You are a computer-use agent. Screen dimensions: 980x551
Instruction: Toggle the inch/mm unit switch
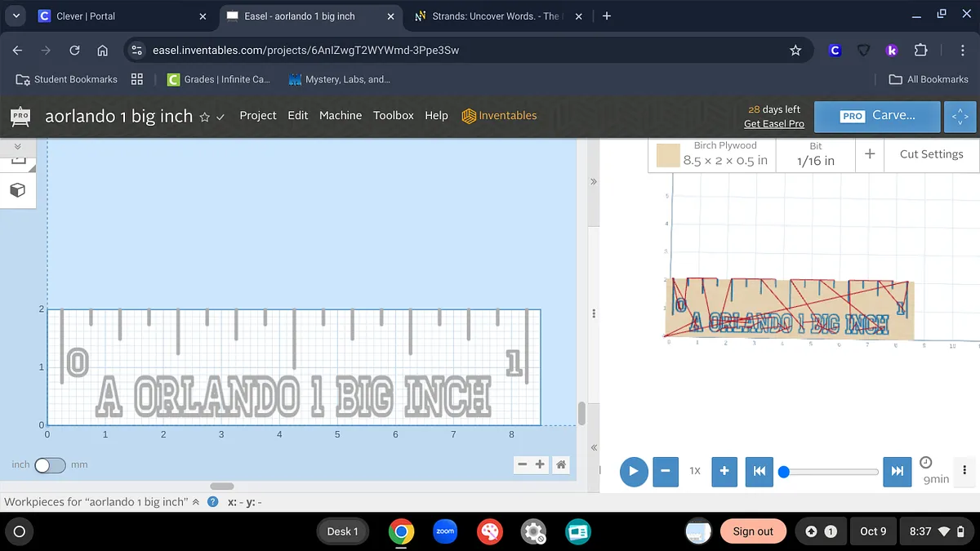49,464
